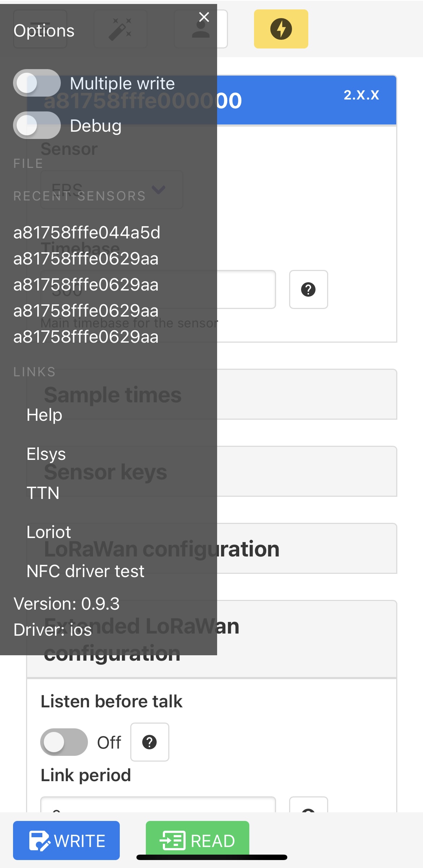
Task: Open the TTN link
Action: 43,493
